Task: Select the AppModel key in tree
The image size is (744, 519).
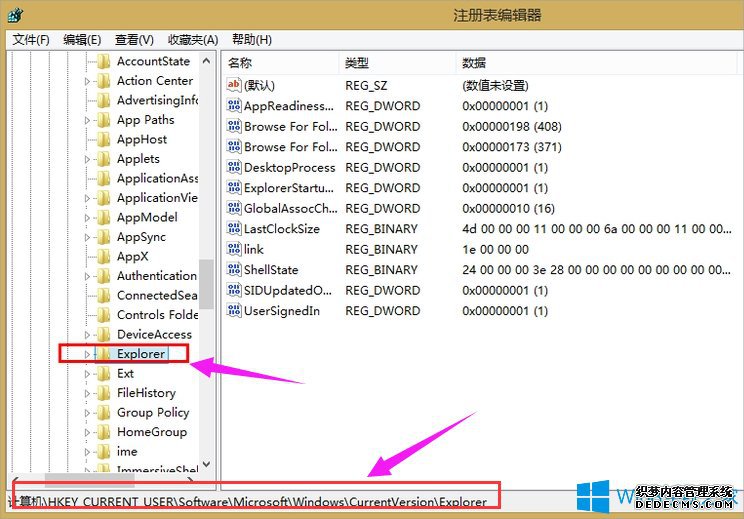Action: tap(146, 218)
